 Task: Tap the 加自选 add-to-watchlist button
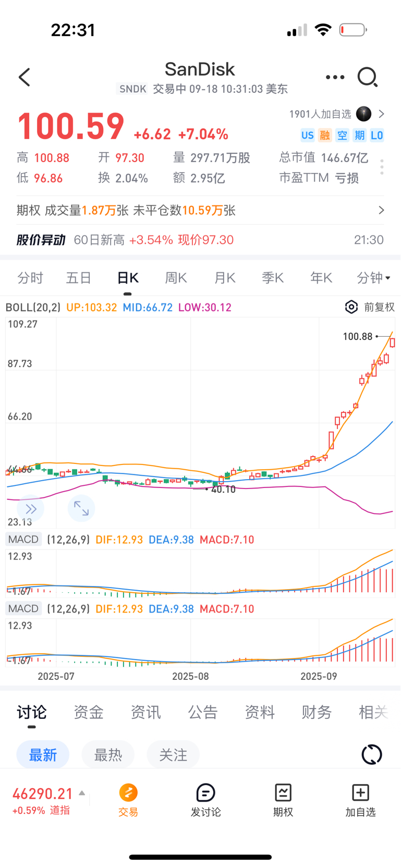click(x=360, y=800)
